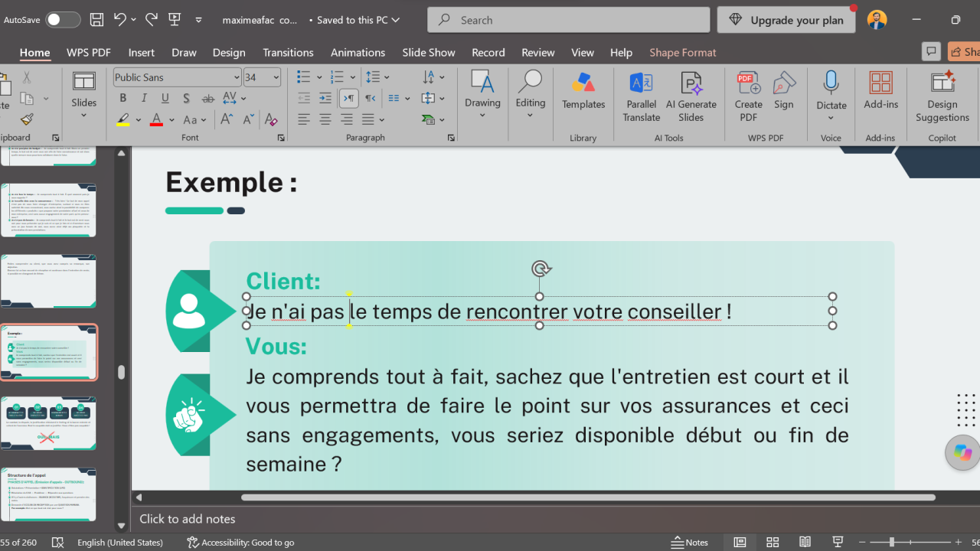Screen dimensions: 980x551
Task: Save the presentation with the floppy disk icon
Action: pos(96,20)
